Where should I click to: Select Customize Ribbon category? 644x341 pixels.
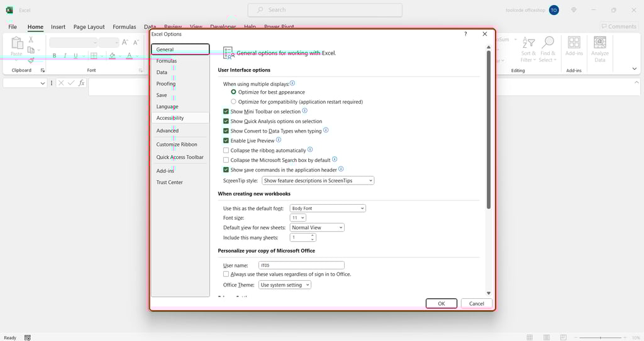tap(180, 144)
